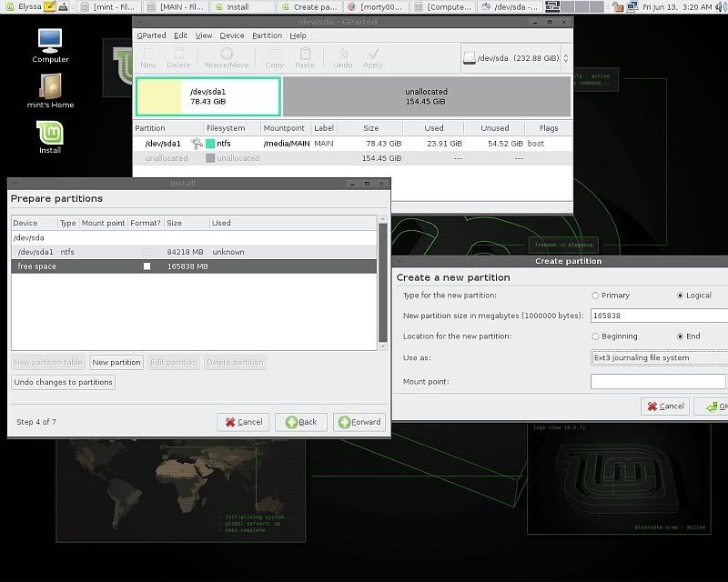
Task: Click the new partition size input field
Action: (x=659, y=316)
